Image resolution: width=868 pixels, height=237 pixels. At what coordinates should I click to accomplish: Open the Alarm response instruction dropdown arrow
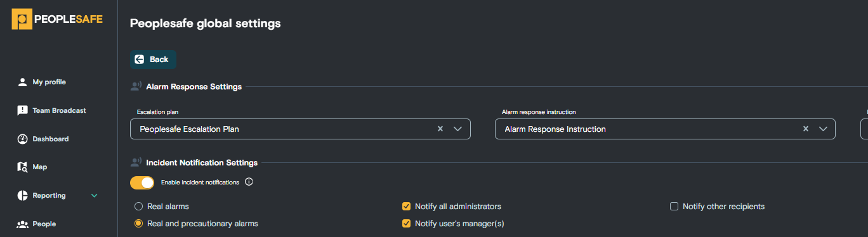coord(823,129)
